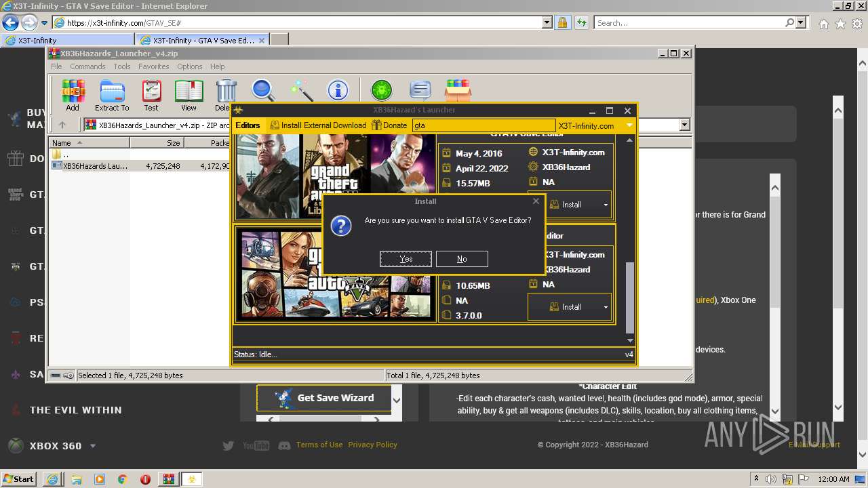Expand the WinRAR address path dropdown

click(x=684, y=125)
